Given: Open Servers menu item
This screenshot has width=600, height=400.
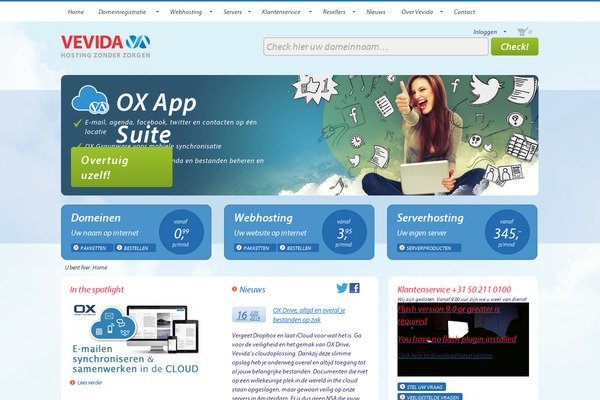Looking at the screenshot, I should [233, 12].
